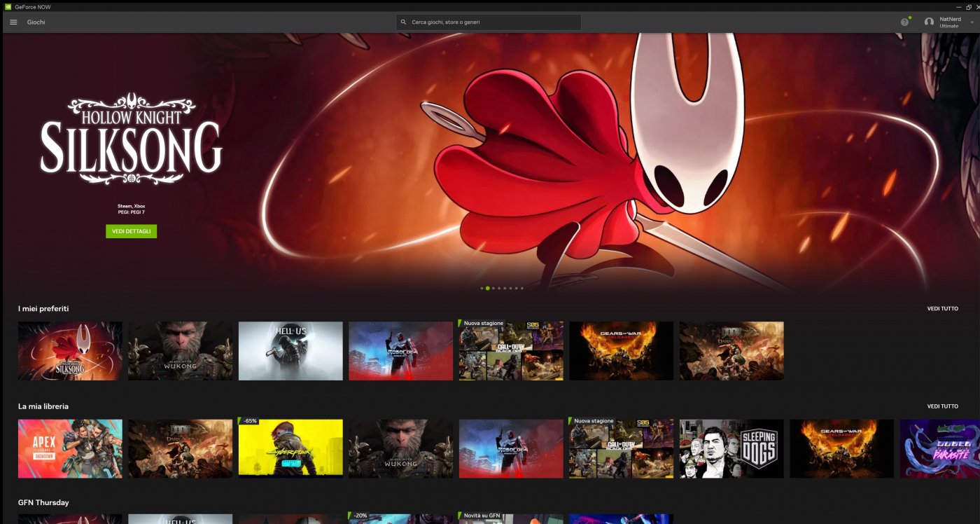
Task: Click the GeForce NOW logo in the title bar
Action: (x=7, y=5)
